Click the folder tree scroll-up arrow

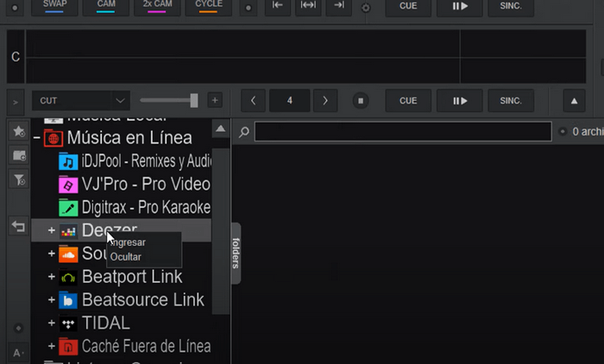click(221, 129)
